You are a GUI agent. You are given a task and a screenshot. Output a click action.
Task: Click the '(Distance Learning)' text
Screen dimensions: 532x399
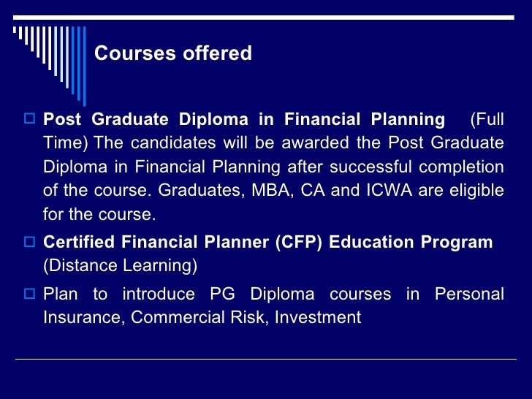click(120, 266)
